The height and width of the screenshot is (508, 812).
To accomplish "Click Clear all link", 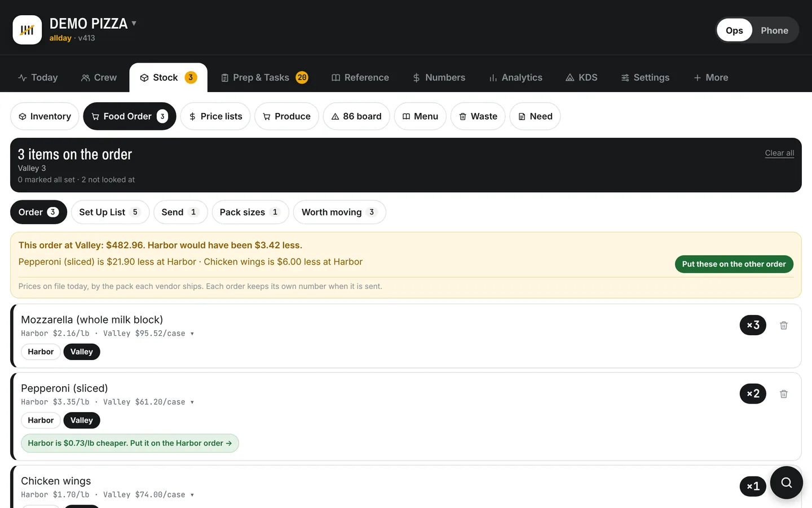I will pos(779,153).
